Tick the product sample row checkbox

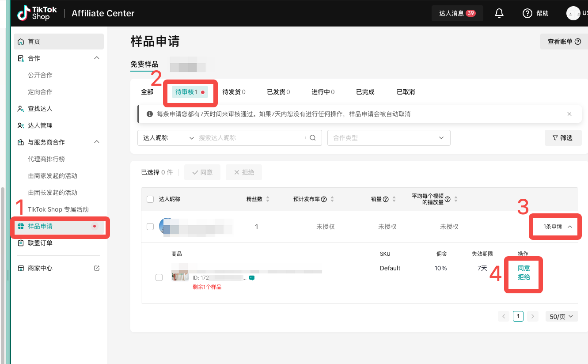(x=159, y=277)
